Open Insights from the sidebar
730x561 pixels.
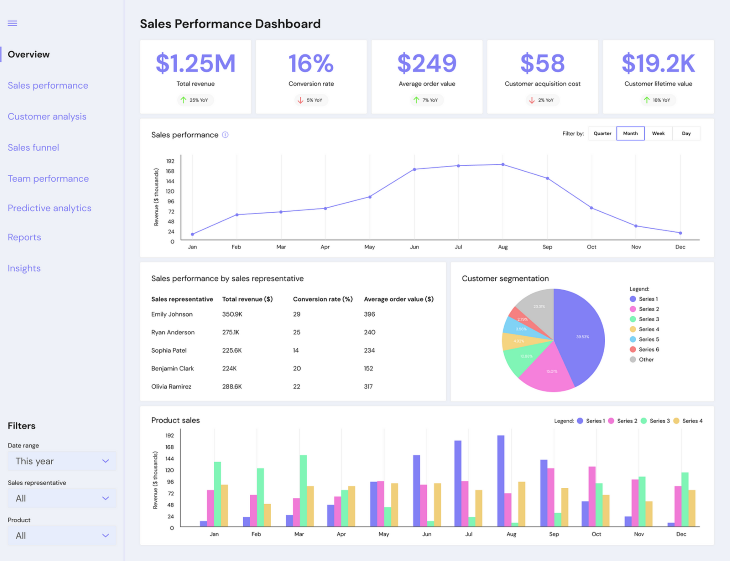tap(24, 268)
